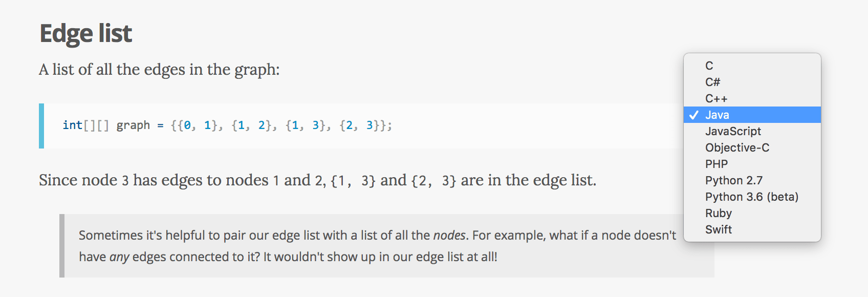The height and width of the screenshot is (297, 868).
Task: Pick C++ as the code language
Action: [752, 98]
